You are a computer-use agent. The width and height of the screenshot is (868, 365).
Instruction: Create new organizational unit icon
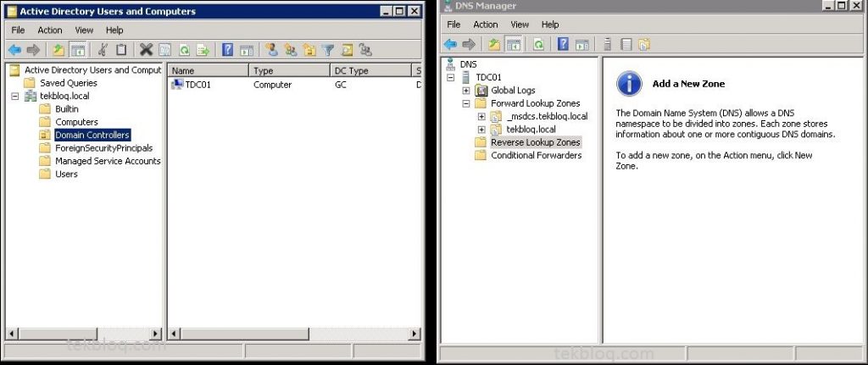(309, 50)
